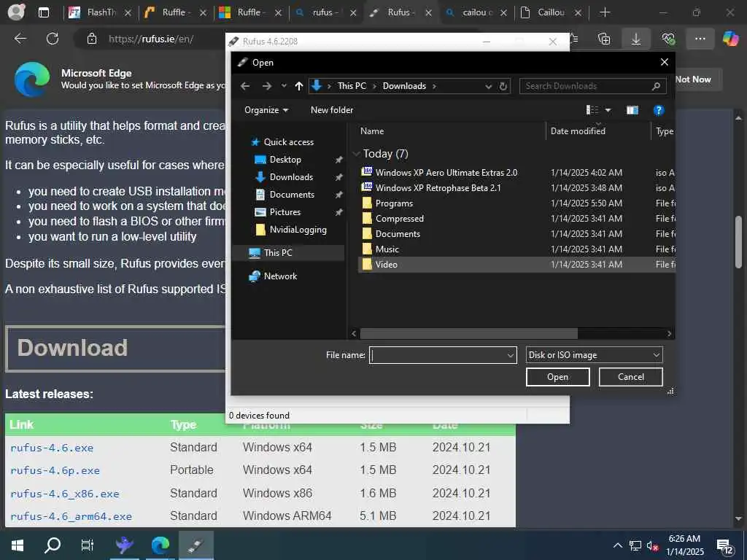747x560 pixels.
Task: Collapse the Today (7) group
Action: tap(356, 154)
